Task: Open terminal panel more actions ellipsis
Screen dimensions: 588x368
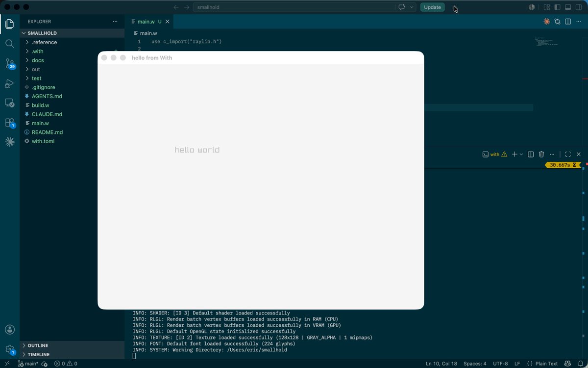Action: click(x=552, y=154)
